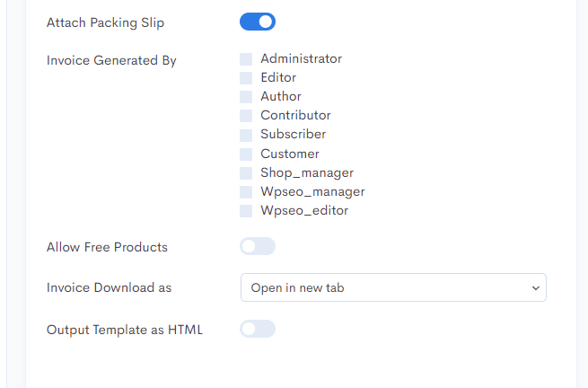Tick the Shop_manager checkbox

pyautogui.click(x=246, y=173)
